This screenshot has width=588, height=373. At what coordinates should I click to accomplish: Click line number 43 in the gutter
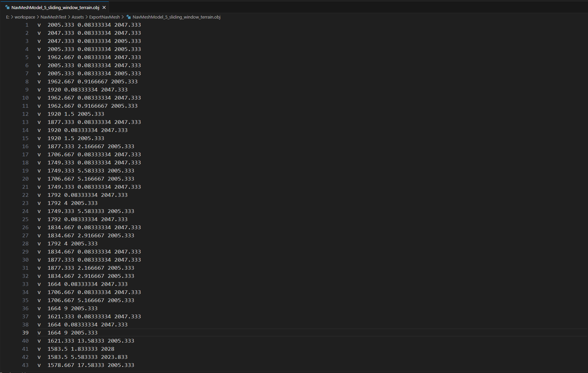25,365
